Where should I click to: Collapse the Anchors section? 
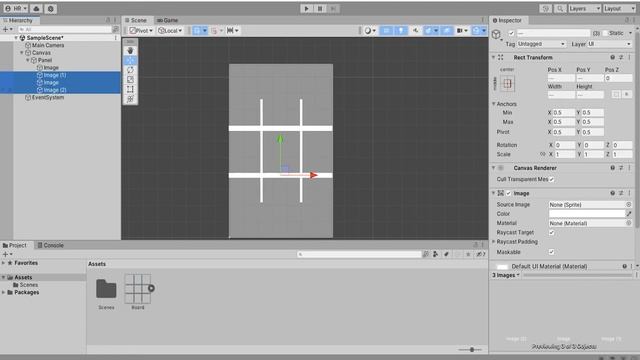[494, 104]
